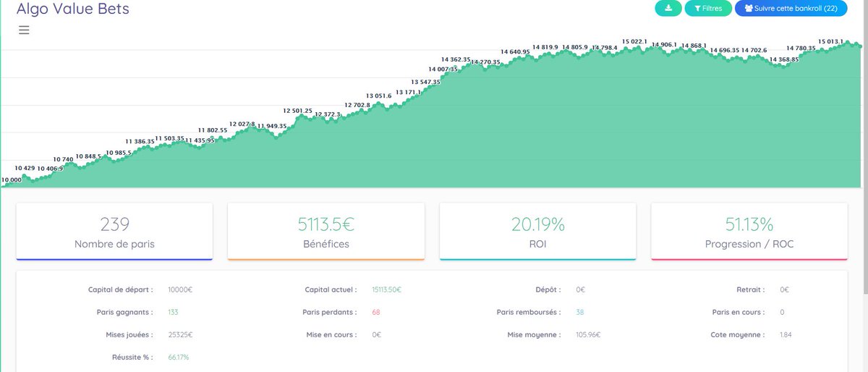Viewport: 868px width, 372px height.
Task: Select the 239 Nombre de paris card
Action: tap(114, 232)
